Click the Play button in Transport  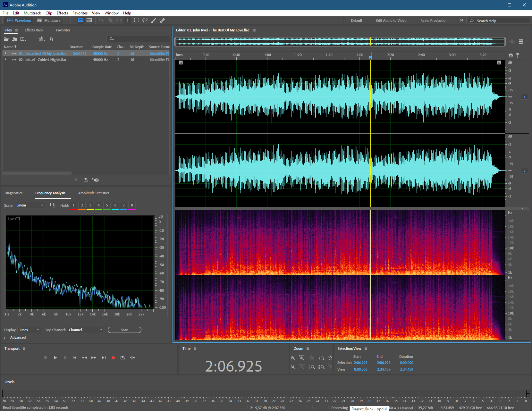55,358
